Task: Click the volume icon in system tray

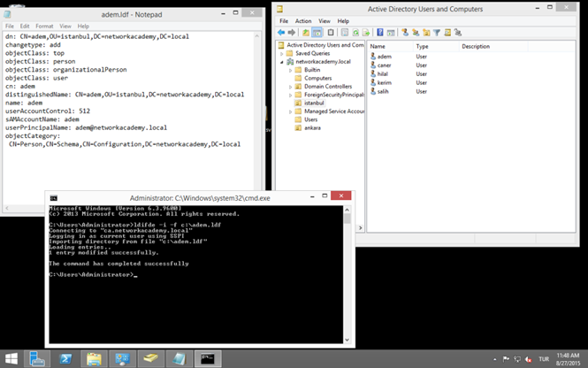Action: 529,359
